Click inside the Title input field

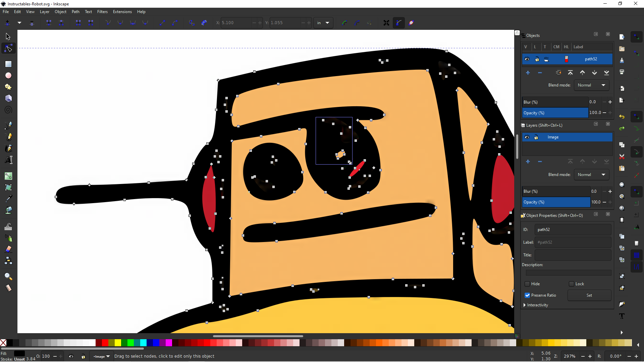tap(573, 255)
